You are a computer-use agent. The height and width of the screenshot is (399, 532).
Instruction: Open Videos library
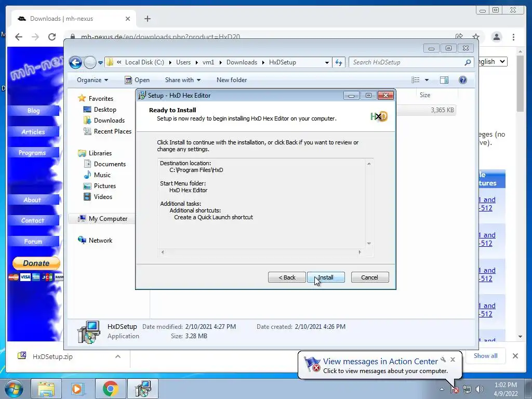pos(103,197)
